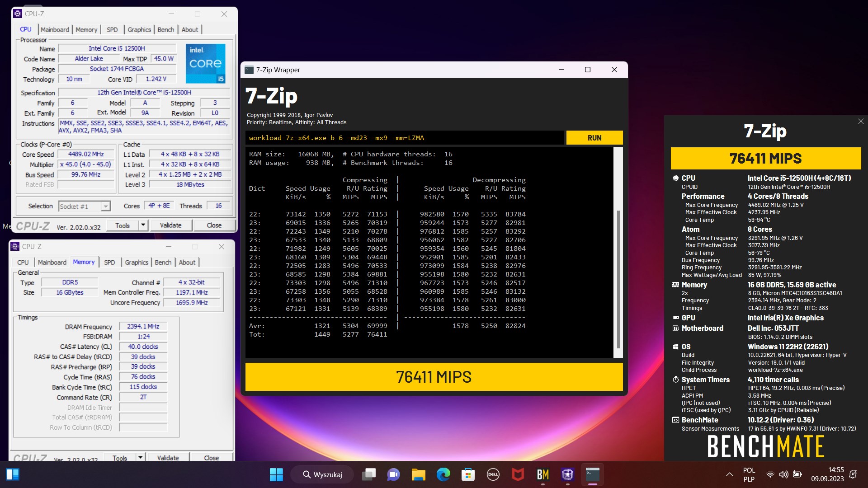Open McAfee from the taskbar
The height and width of the screenshot is (488, 868).
tap(518, 474)
